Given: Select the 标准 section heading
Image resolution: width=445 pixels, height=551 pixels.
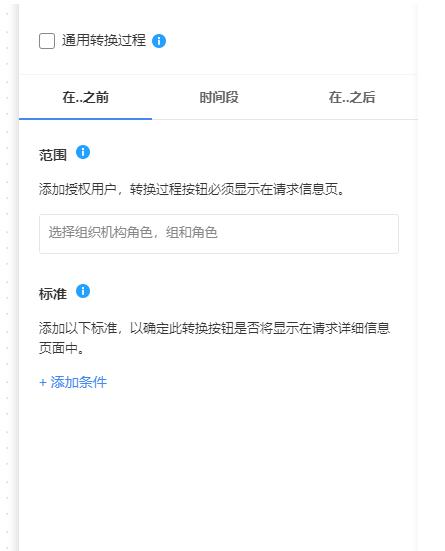Looking at the screenshot, I should (x=53, y=294).
